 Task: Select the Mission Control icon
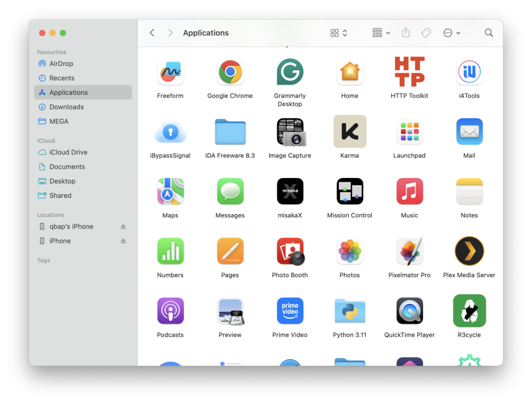[349, 191]
